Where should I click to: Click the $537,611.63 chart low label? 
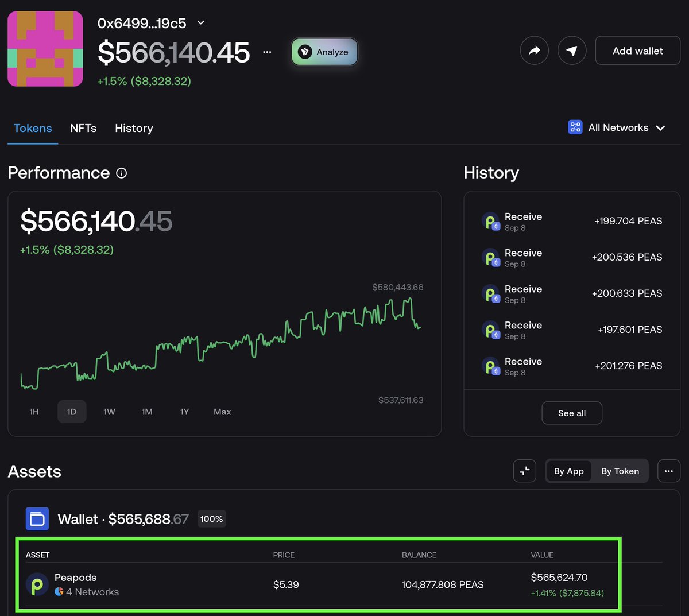click(401, 400)
